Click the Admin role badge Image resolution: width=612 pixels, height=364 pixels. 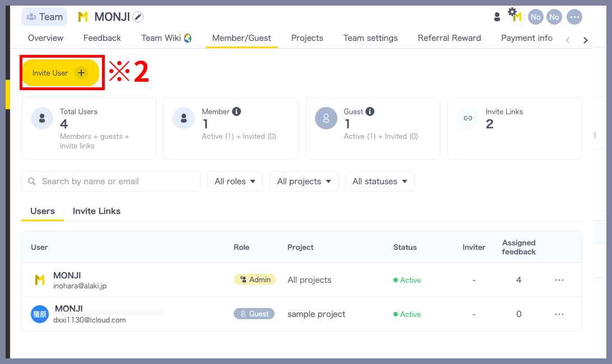pyautogui.click(x=255, y=280)
